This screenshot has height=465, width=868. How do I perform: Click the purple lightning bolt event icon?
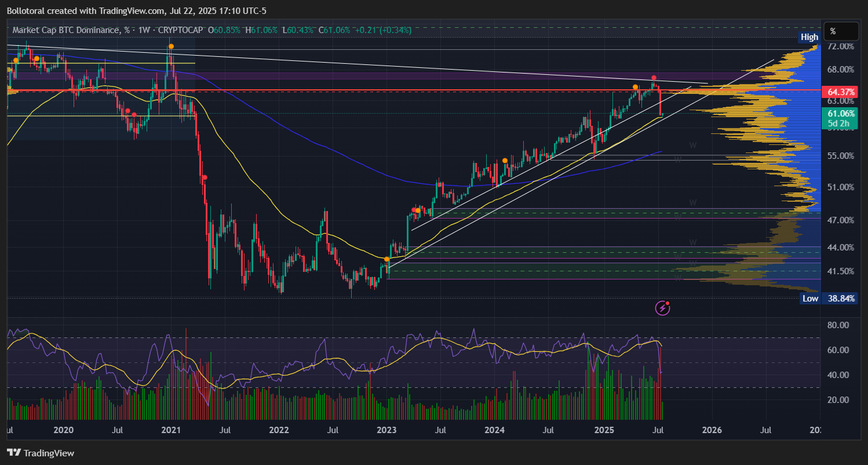click(x=662, y=308)
